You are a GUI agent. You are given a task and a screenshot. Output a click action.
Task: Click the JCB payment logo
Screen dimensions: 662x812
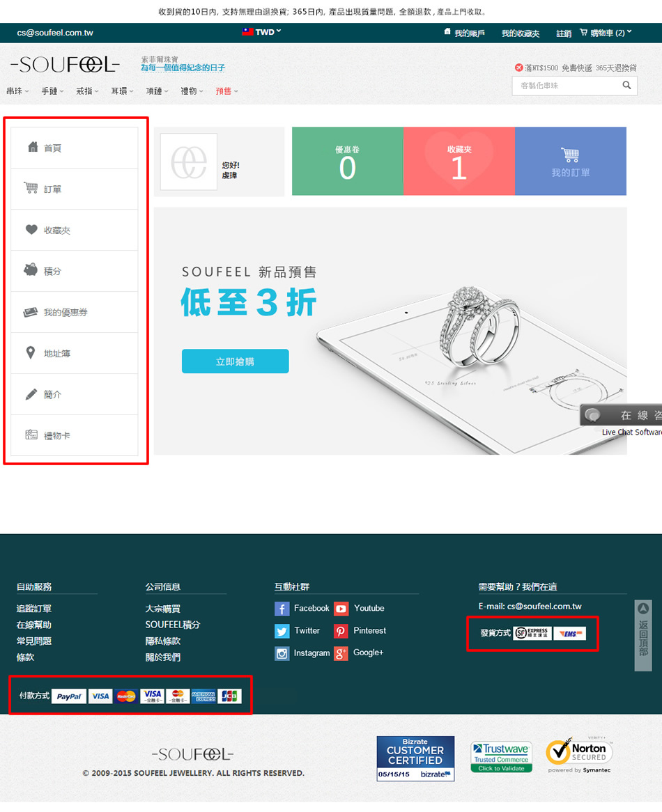(229, 696)
